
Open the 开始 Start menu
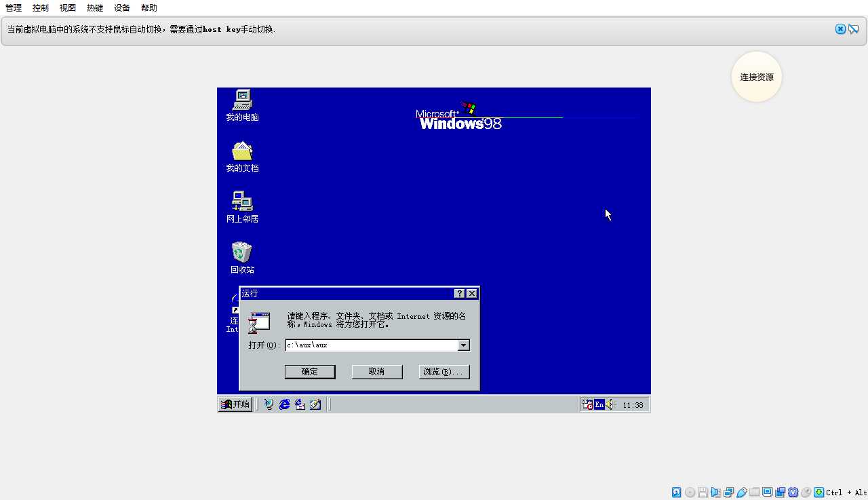[235, 404]
